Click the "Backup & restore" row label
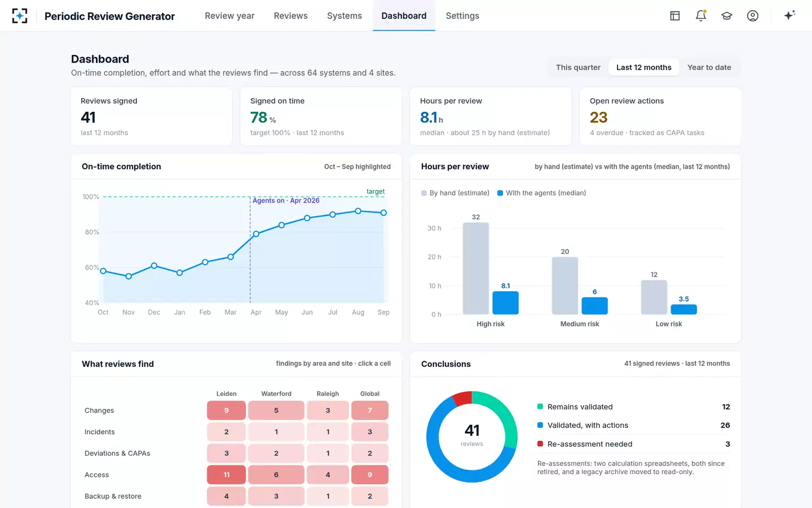Image resolution: width=812 pixels, height=508 pixels. coord(113,496)
